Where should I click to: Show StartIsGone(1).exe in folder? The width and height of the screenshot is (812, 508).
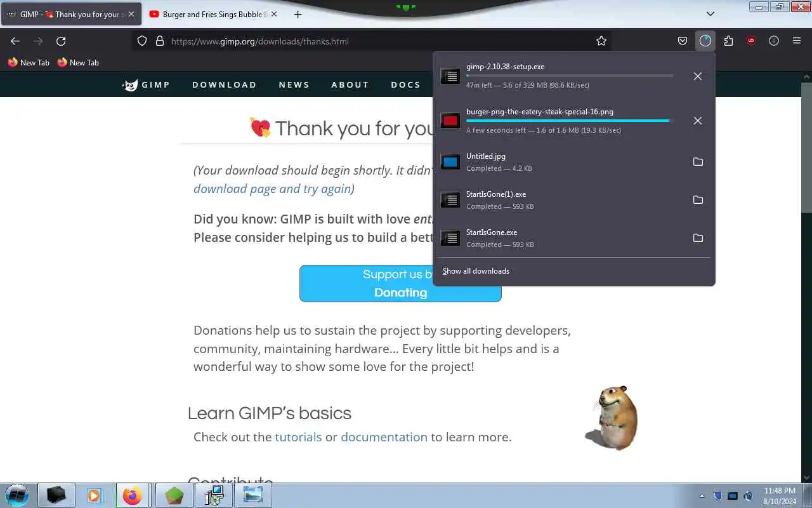[x=698, y=200]
